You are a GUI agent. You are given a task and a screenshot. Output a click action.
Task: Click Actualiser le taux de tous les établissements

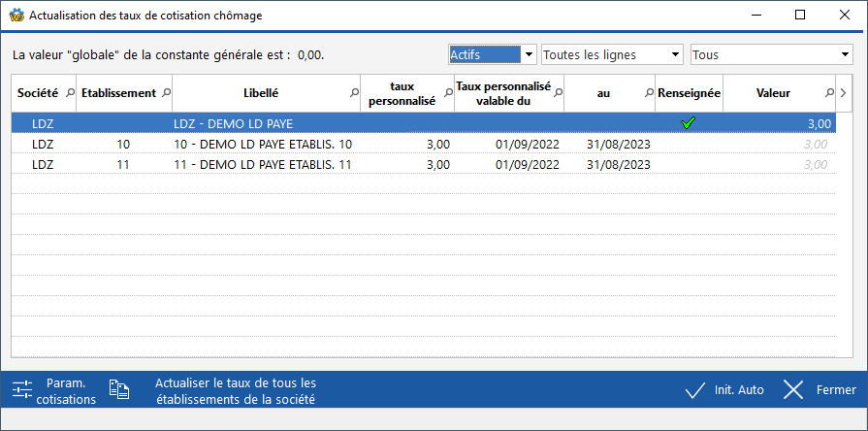(x=236, y=390)
